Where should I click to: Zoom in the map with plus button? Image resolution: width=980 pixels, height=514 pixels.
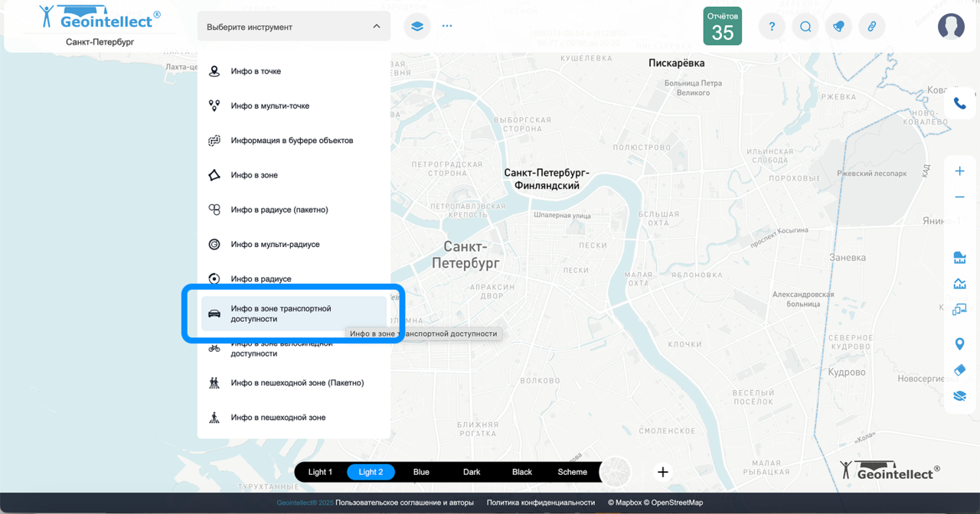[x=959, y=171]
